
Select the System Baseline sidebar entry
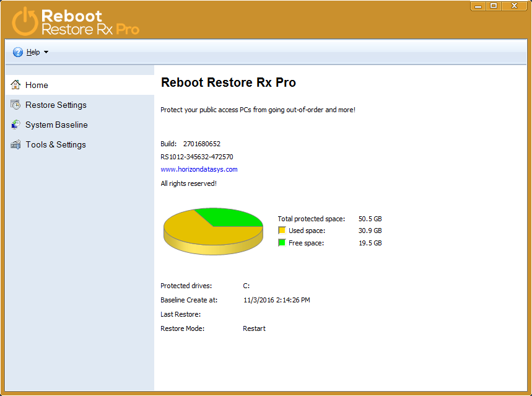(56, 125)
